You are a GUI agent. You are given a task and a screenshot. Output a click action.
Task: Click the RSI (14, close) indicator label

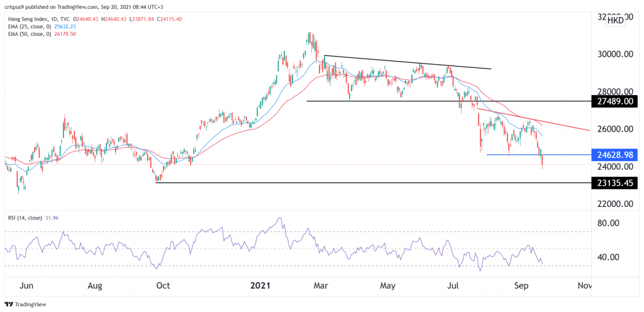[25, 218]
